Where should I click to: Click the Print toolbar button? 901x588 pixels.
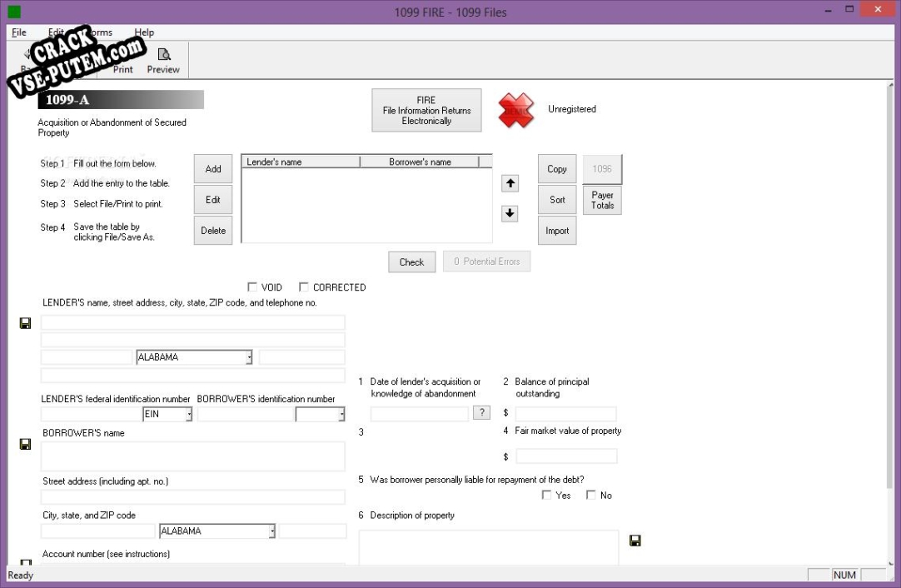coord(122,69)
